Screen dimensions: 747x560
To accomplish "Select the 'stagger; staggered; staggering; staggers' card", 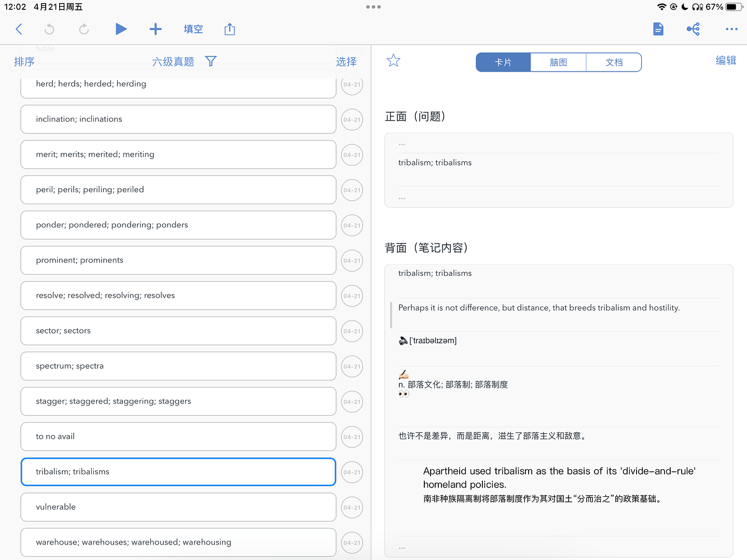I will pos(178,401).
